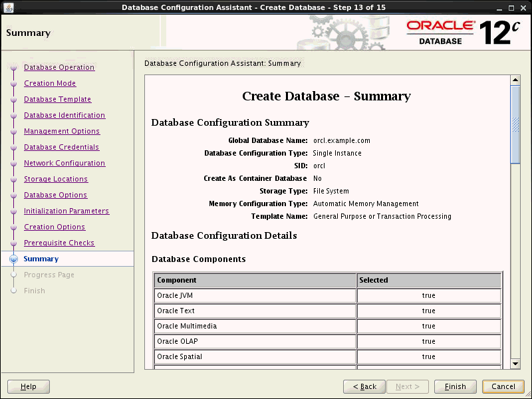
Task: Select Management Options in sidebar
Action: 62,131
